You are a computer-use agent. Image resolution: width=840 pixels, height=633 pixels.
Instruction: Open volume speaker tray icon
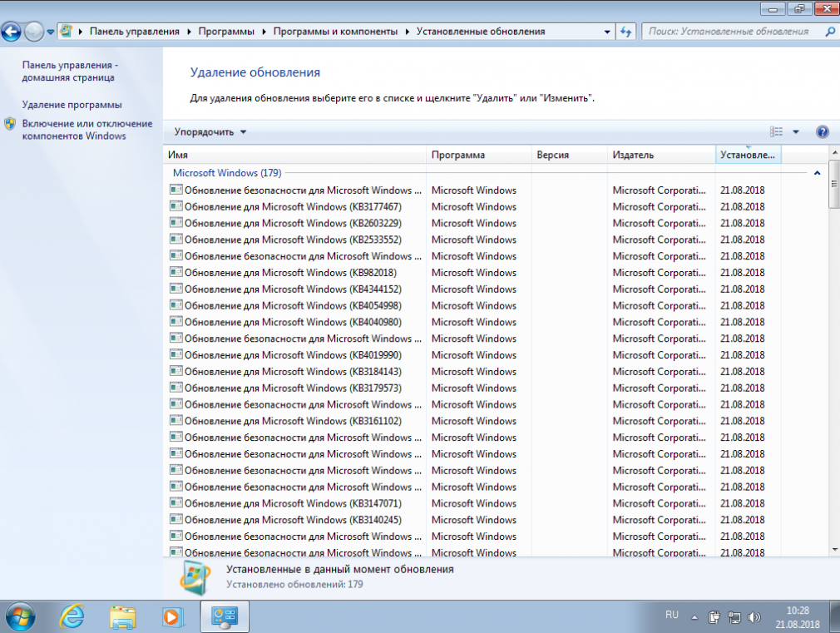tap(754, 617)
